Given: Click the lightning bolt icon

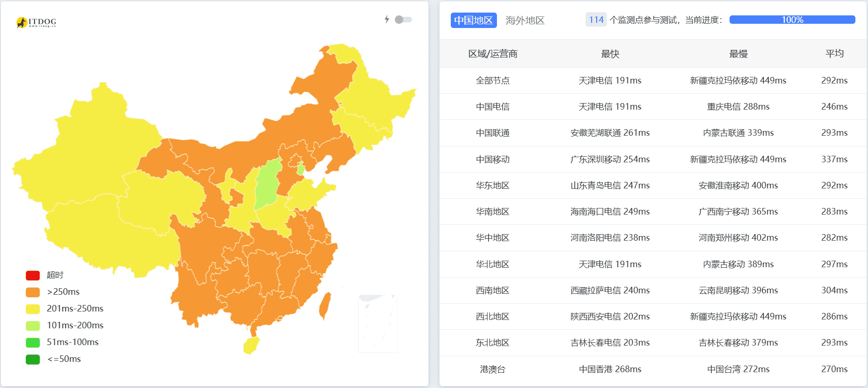Looking at the screenshot, I should click(x=387, y=19).
